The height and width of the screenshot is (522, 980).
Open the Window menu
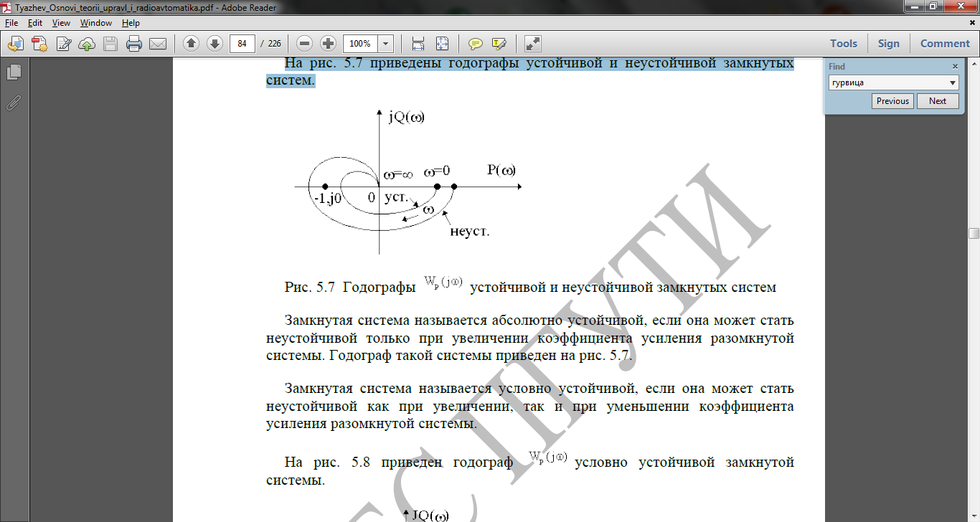pyautogui.click(x=96, y=23)
